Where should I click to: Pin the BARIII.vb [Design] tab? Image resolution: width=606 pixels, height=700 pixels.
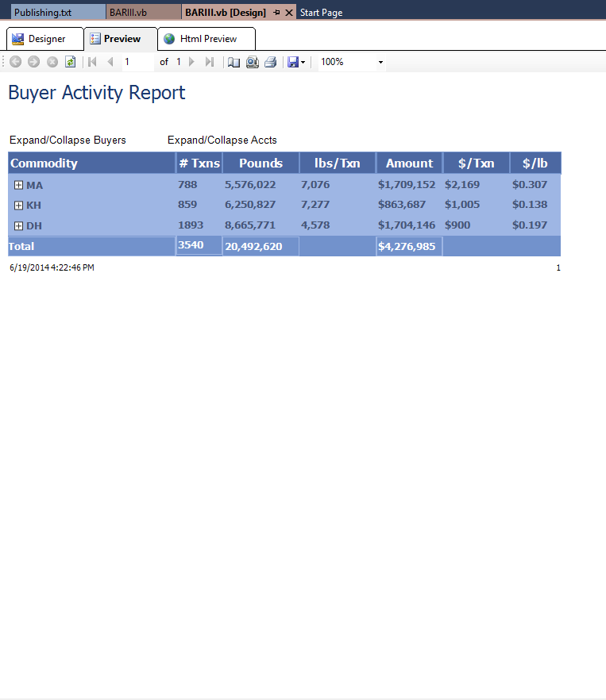click(x=276, y=13)
